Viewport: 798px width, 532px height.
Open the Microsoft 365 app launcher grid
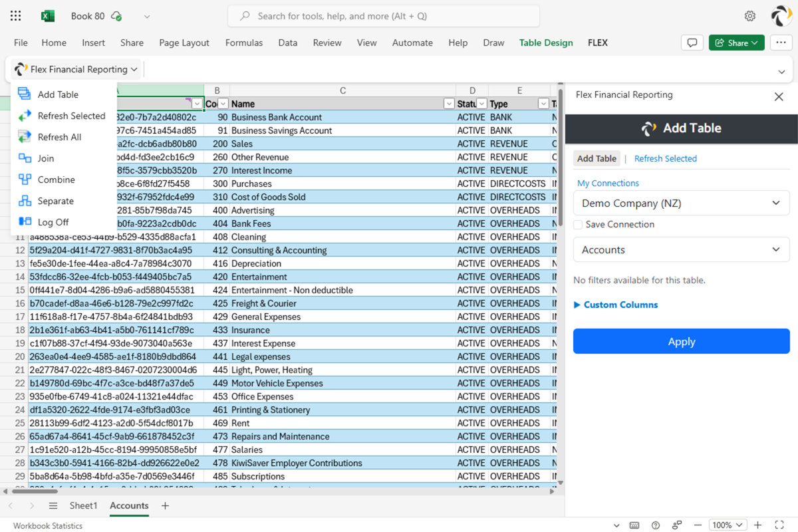pyautogui.click(x=16, y=16)
